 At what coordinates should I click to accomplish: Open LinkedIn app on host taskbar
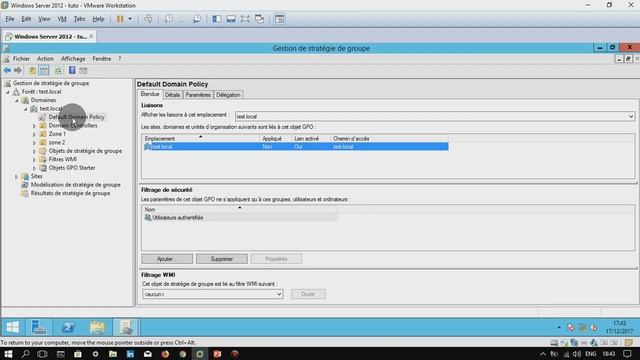point(130,354)
